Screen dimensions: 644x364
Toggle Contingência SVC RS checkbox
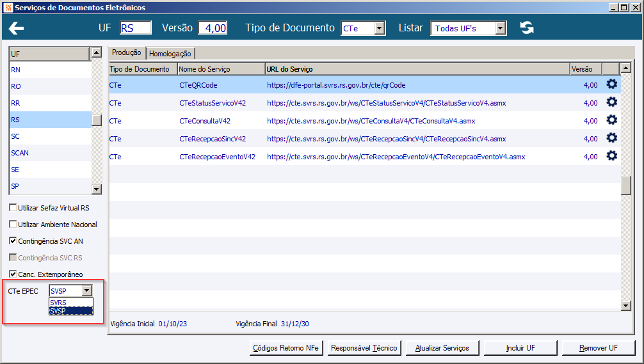pyautogui.click(x=13, y=257)
